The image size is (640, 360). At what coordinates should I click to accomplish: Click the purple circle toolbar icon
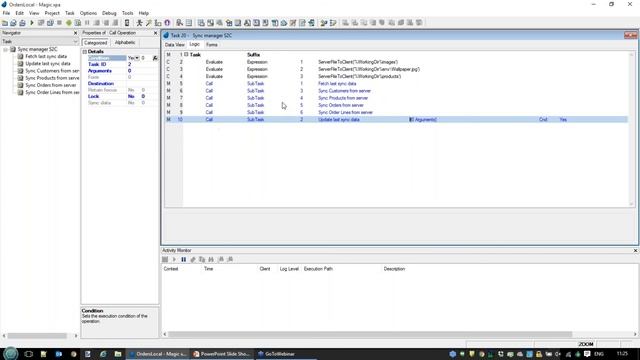coord(167,23)
